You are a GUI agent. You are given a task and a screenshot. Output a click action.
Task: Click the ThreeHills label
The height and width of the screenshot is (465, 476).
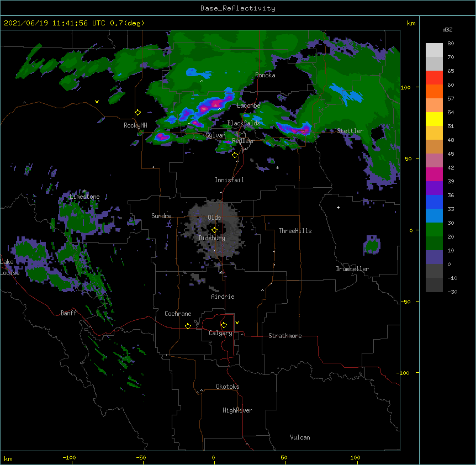295,231
